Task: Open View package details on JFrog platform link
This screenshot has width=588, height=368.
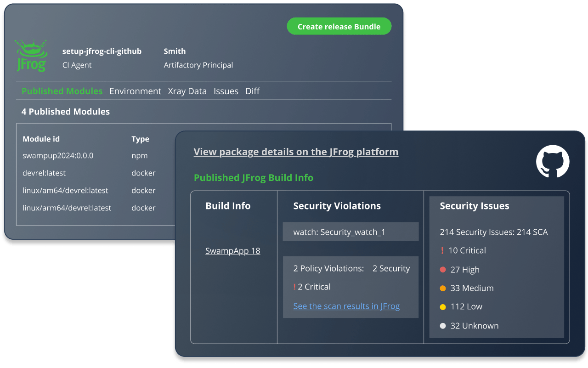Action: [296, 152]
